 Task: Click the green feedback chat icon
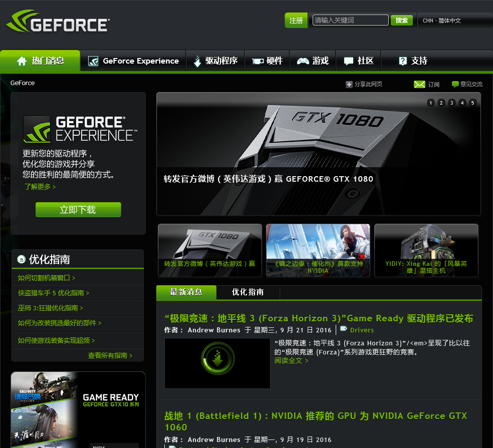(455, 84)
